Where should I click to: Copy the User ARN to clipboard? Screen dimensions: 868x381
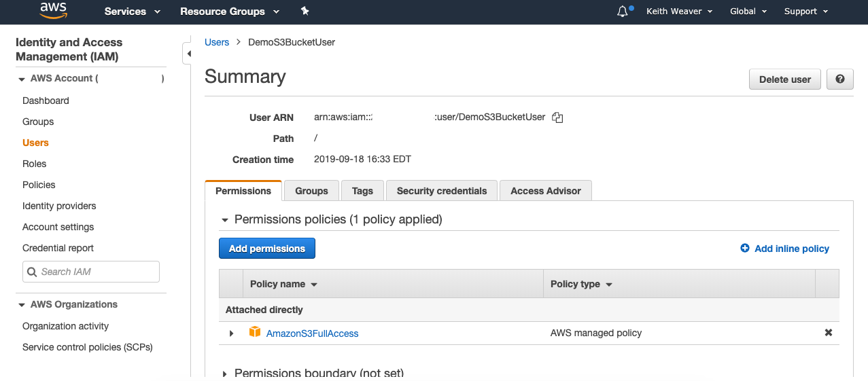(x=557, y=117)
